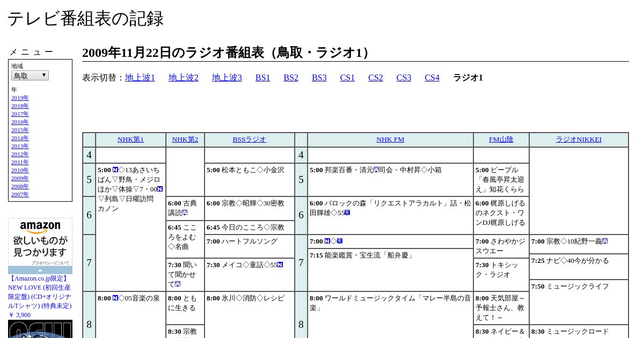Viewport: 644px width, 338px height.
Task: Click the rerun icon in 邦楽百番 listing
Action: click(x=376, y=170)
